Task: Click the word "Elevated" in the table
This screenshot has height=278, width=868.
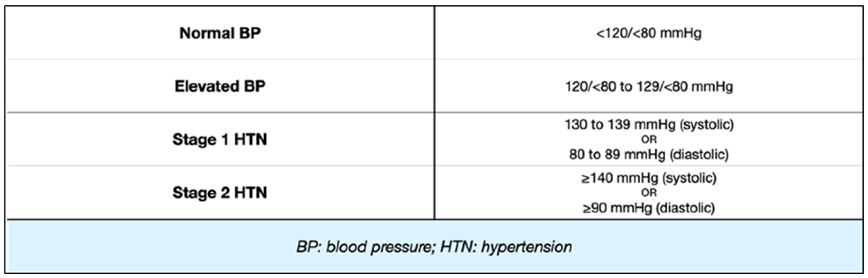Action: click(206, 86)
